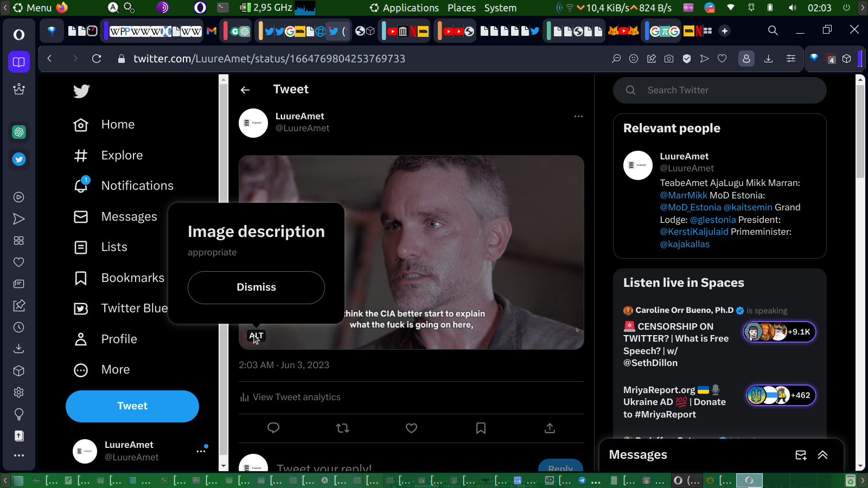This screenshot has width=868, height=488.
Task: Dismiss the image description popup
Action: (x=256, y=287)
